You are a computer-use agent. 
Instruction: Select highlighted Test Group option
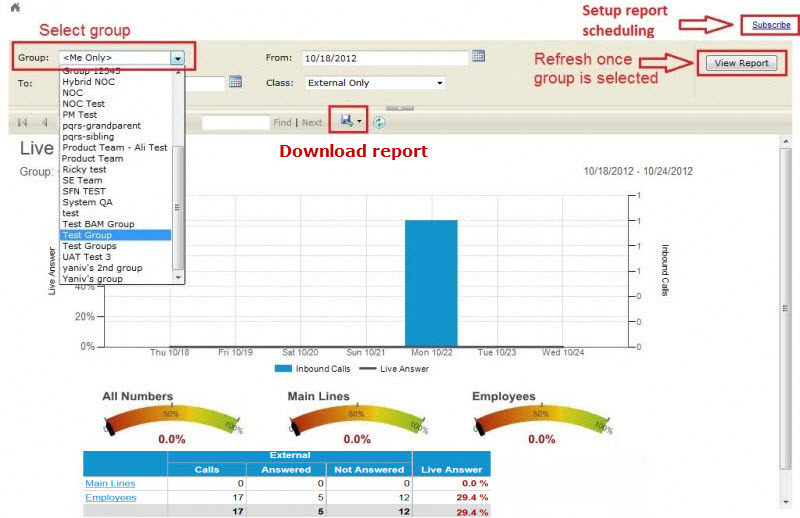[116, 235]
